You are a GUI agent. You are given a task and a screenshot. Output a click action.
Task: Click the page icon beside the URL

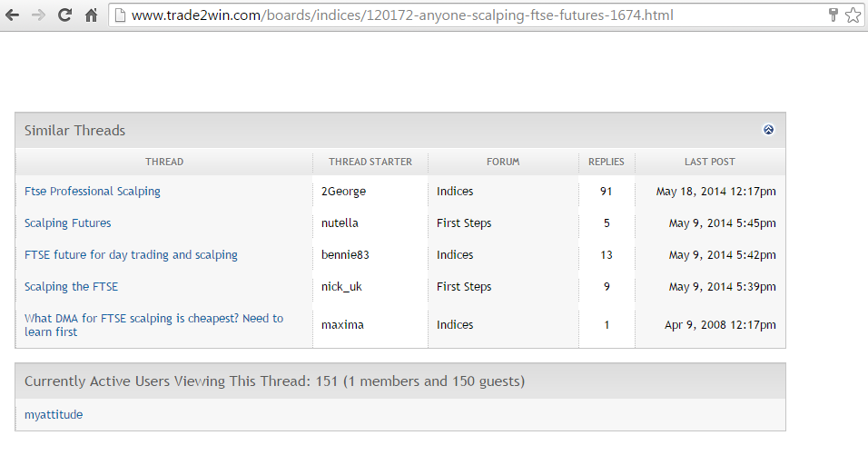click(x=119, y=15)
